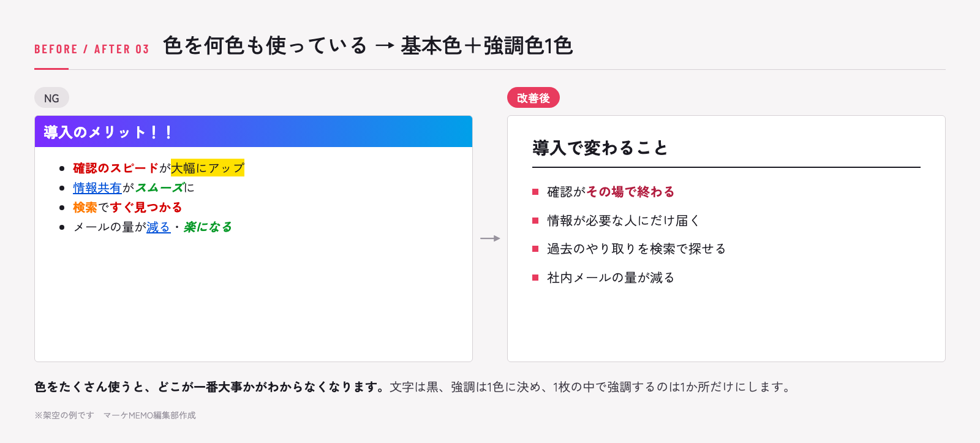Viewport: 980px width, 443px height.
Task: Click the 'BEFORE / AFTER 03' label
Action: [x=92, y=49]
